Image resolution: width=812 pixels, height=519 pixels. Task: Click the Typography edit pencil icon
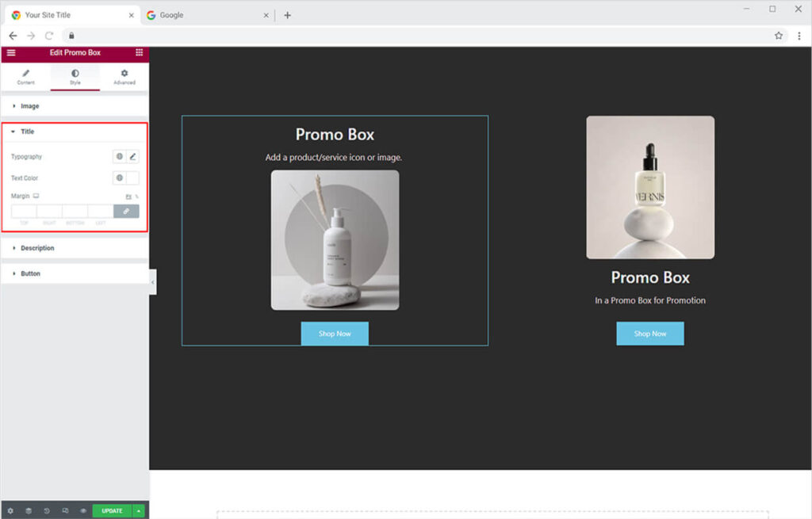132,157
